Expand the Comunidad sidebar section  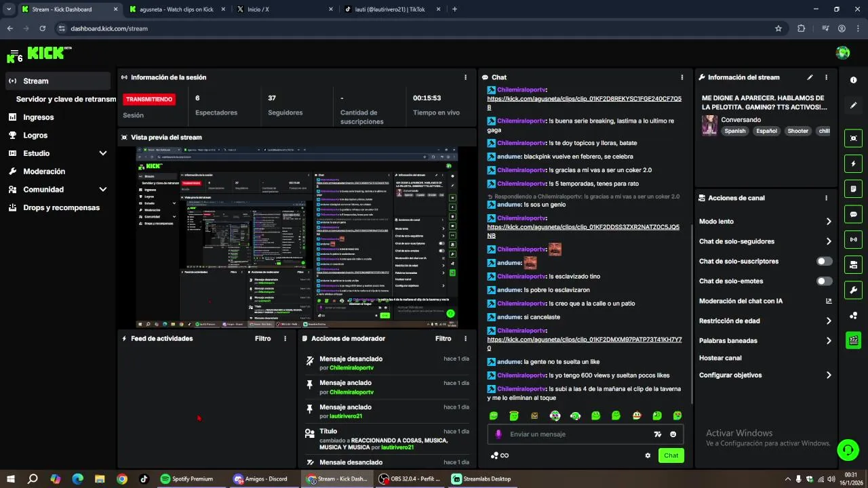pyautogui.click(x=103, y=190)
